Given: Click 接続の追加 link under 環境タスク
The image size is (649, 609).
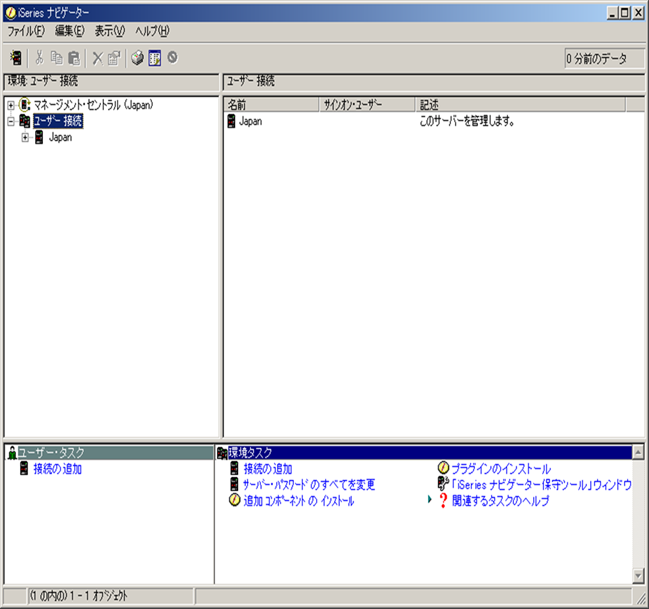Looking at the screenshot, I should (x=268, y=469).
